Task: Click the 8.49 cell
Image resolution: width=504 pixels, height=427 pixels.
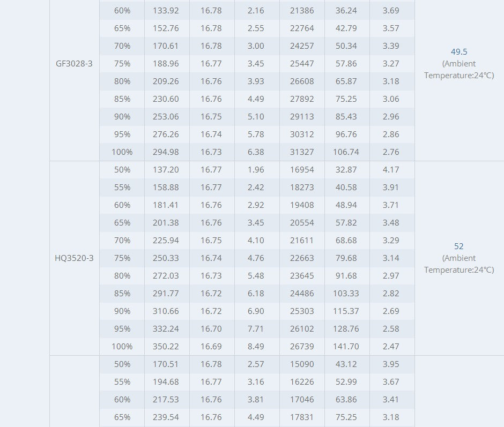Action: point(256,347)
